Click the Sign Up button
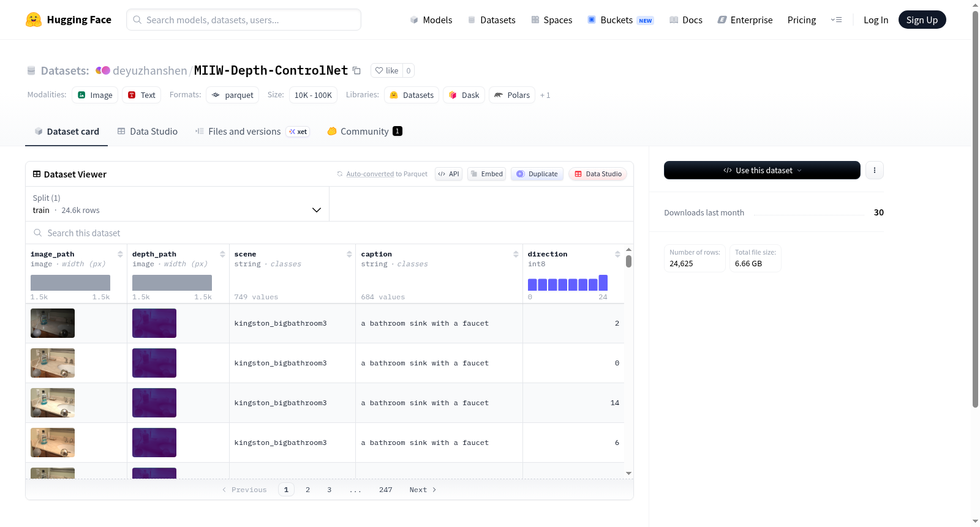Screen dimensions: 980x527 click(x=922, y=20)
